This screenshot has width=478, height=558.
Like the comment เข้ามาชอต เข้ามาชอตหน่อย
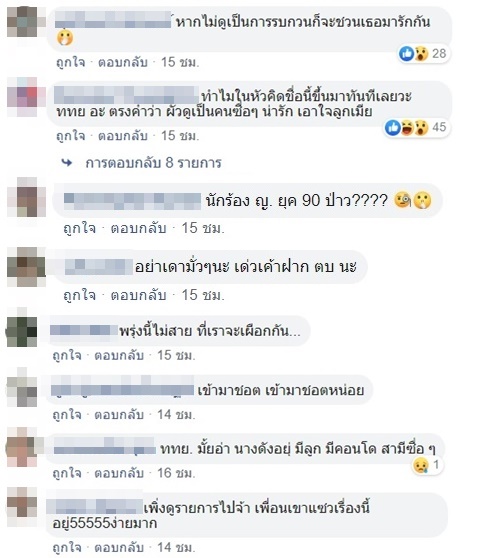(x=67, y=415)
